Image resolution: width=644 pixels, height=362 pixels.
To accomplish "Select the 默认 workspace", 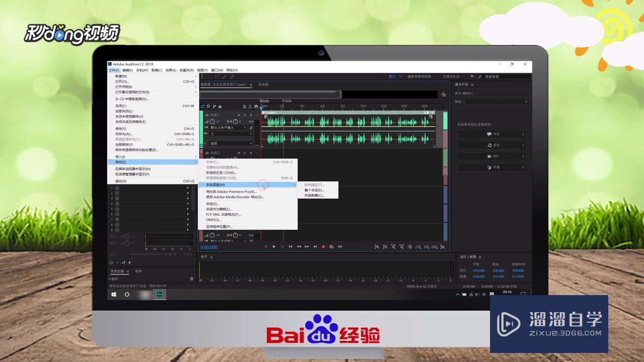I will click(392, 76).
